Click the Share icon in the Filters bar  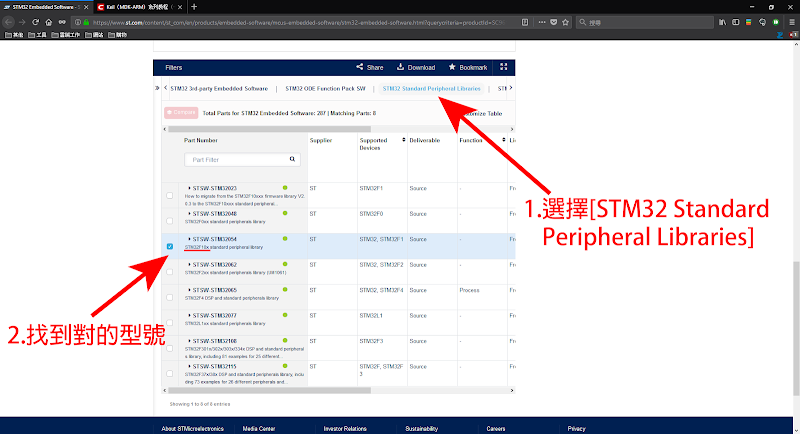point(360,67)
